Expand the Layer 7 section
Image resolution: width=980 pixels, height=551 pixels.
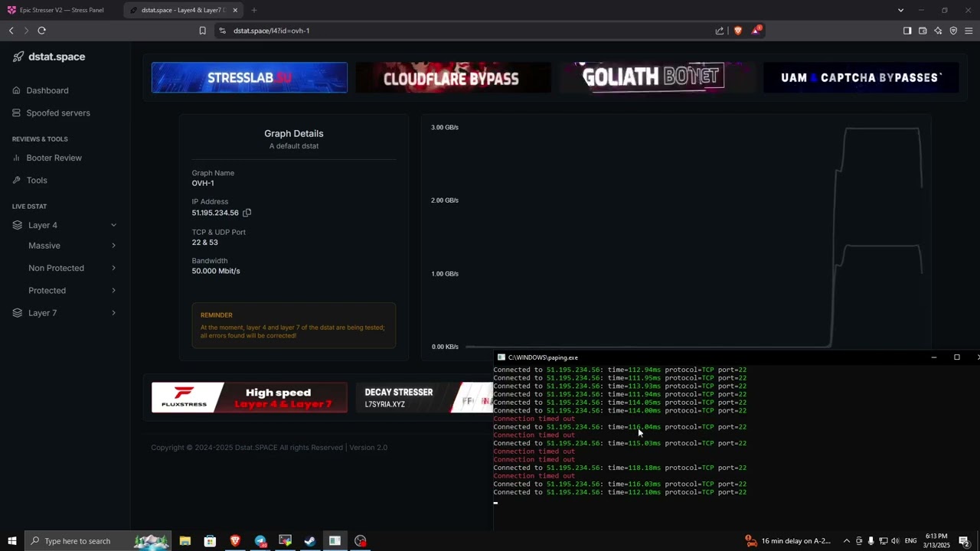pyautogui.click(x=113, y=313)
